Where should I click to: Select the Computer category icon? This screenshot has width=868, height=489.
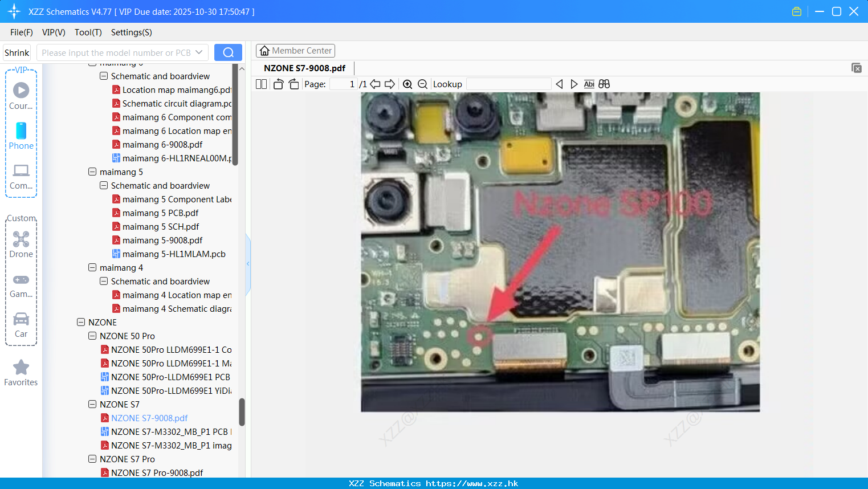21,177
